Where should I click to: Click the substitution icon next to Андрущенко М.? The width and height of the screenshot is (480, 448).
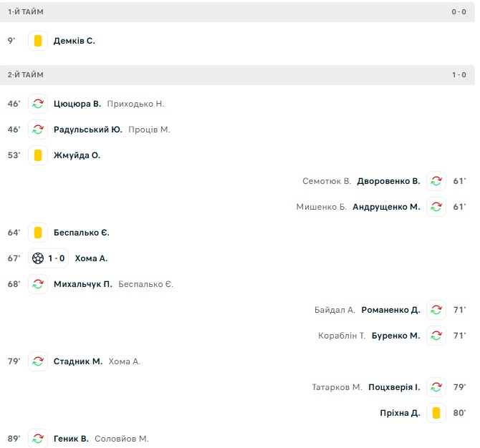[436, 207]
